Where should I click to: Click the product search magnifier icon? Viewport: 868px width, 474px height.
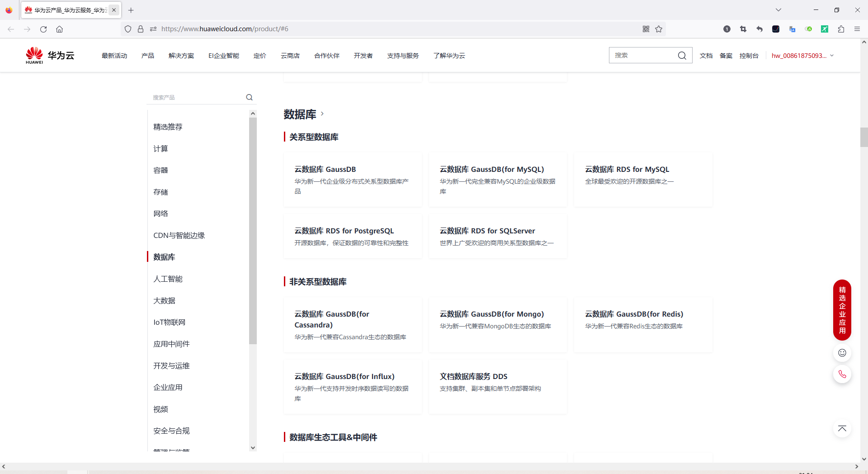pyautogui.click(x=249, y=97)
